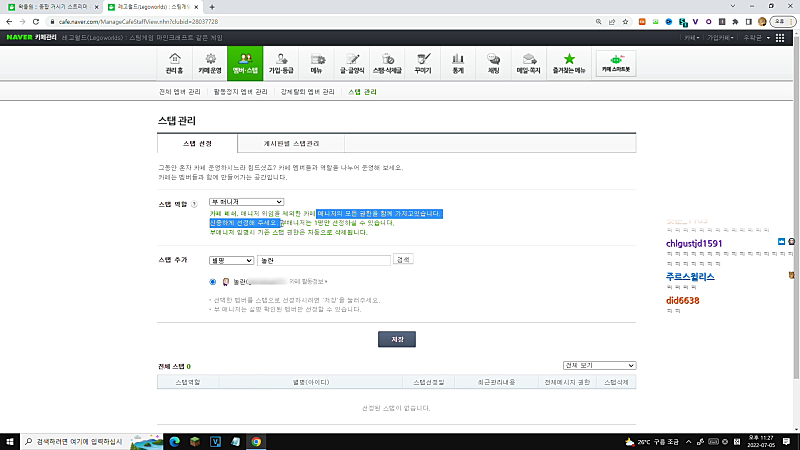
Task: Click the did6638 chat name
Action: pyautogui.click(x=683, y=301)
